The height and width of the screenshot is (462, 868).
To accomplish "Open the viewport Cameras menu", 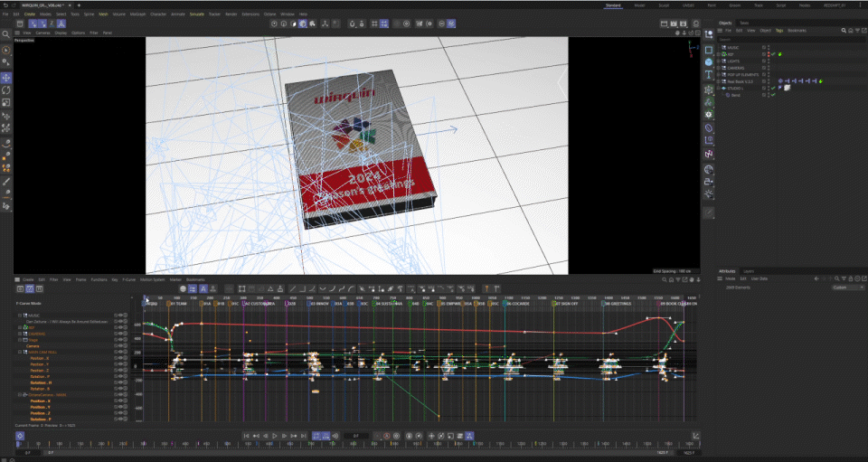I will coord(42,33).
